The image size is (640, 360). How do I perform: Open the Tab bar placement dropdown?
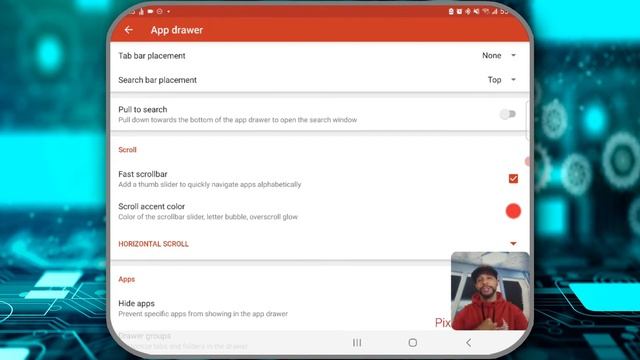pyautogui.click(x=499, y=56)
